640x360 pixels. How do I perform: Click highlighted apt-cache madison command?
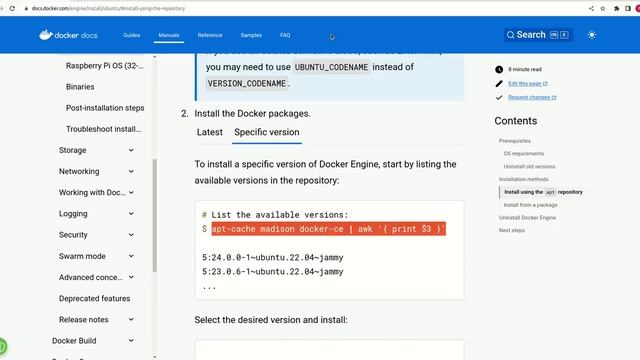328,229
